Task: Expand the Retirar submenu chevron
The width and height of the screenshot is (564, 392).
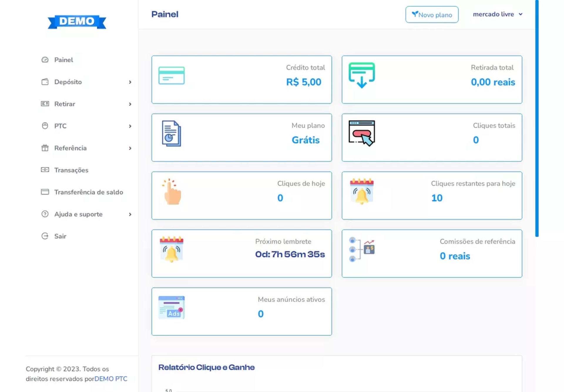Action: [x=130, y=104]
